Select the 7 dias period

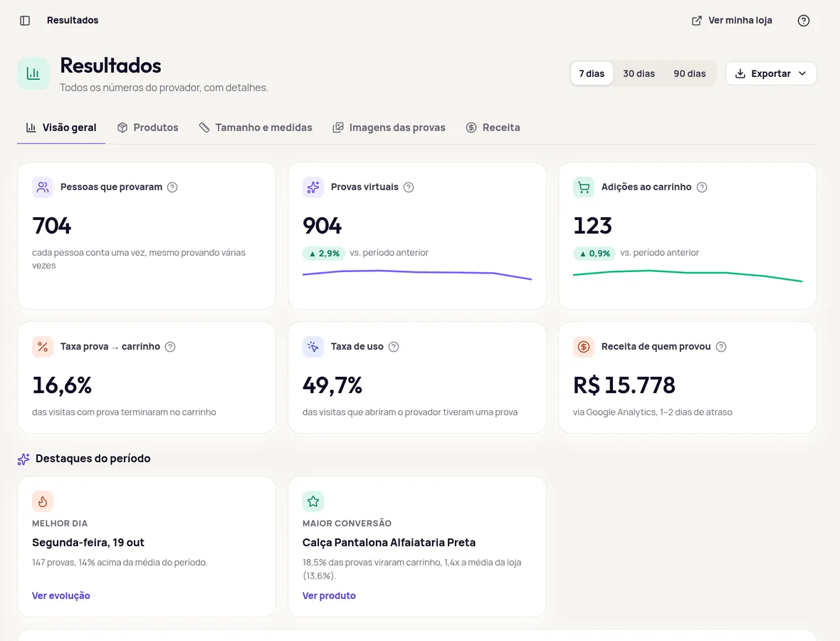point(592,73)
